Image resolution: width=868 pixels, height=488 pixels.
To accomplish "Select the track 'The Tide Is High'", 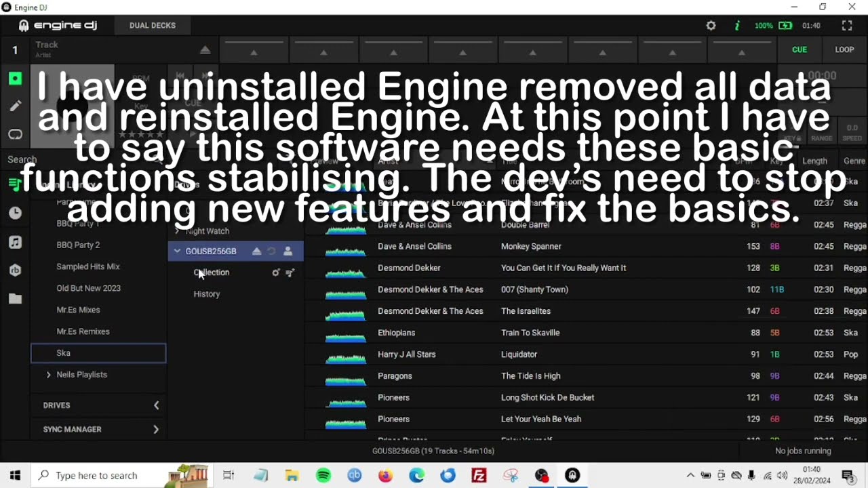I will 530,376.
